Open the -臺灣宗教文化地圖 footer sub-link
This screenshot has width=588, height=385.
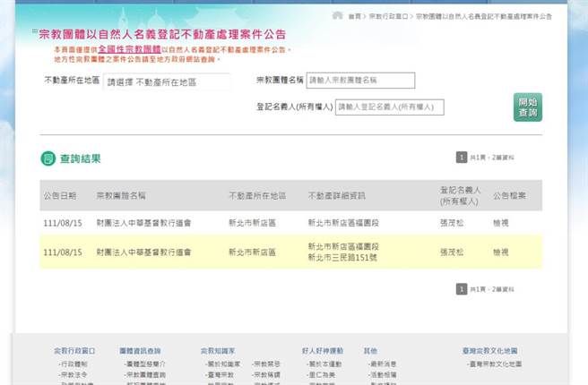tap(494, 364)
